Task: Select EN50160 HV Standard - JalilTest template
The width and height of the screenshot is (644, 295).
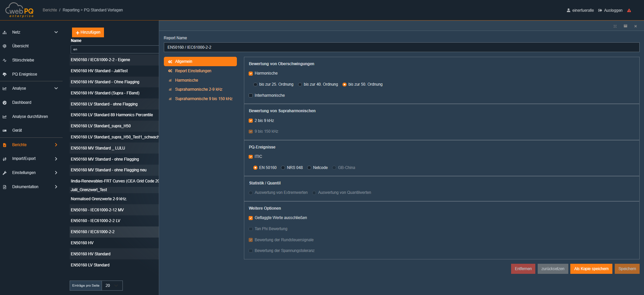Action: click(99, 71)
